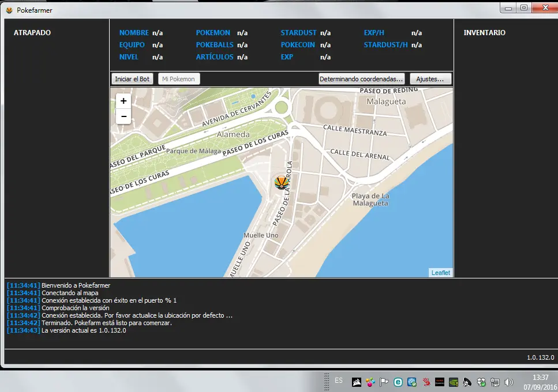This screenshot has height=392, width=558.
Task: Click the 'Terminado. Pokefarm está listo' log line
Action: click(107, 323)
